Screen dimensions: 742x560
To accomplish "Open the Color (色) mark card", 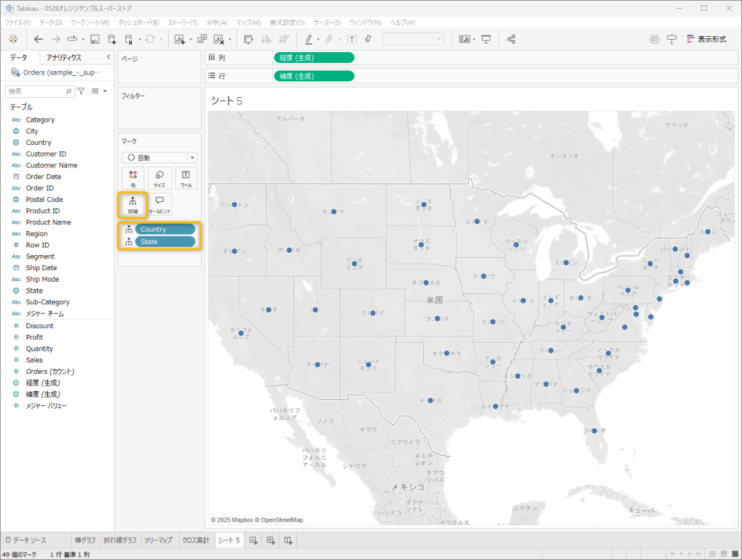I will coord(133,178).
